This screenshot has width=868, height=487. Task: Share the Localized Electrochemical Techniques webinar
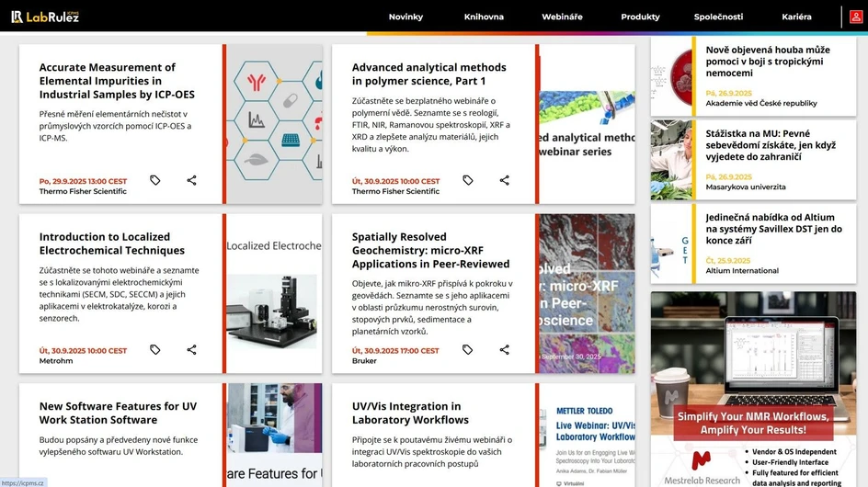191,349
